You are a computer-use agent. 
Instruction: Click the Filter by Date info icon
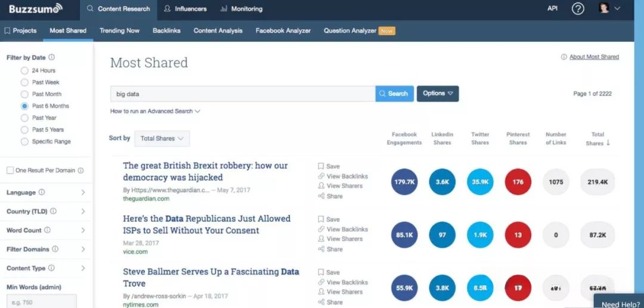[52, 57]
